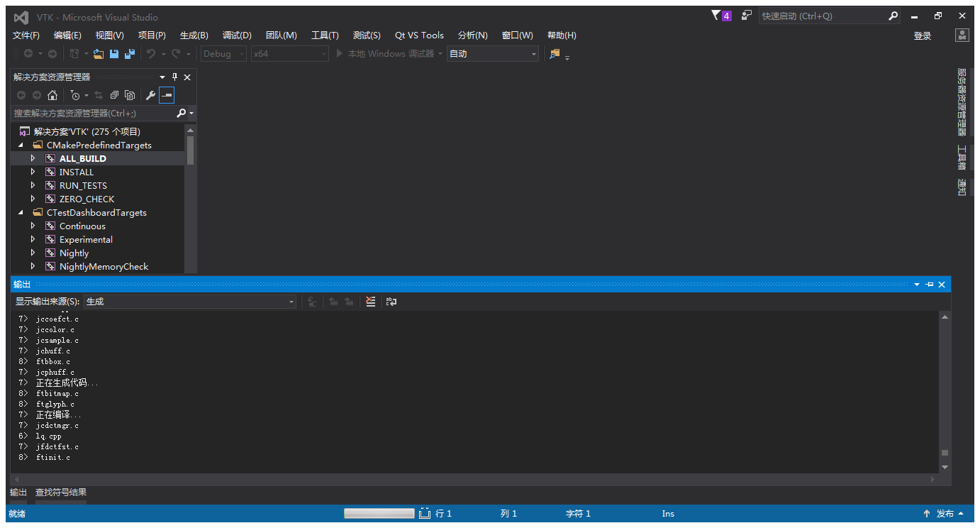This screenshot has height=528, width=980.
Task: Click the Undo toolbar icon
Action: pos(150,53)
